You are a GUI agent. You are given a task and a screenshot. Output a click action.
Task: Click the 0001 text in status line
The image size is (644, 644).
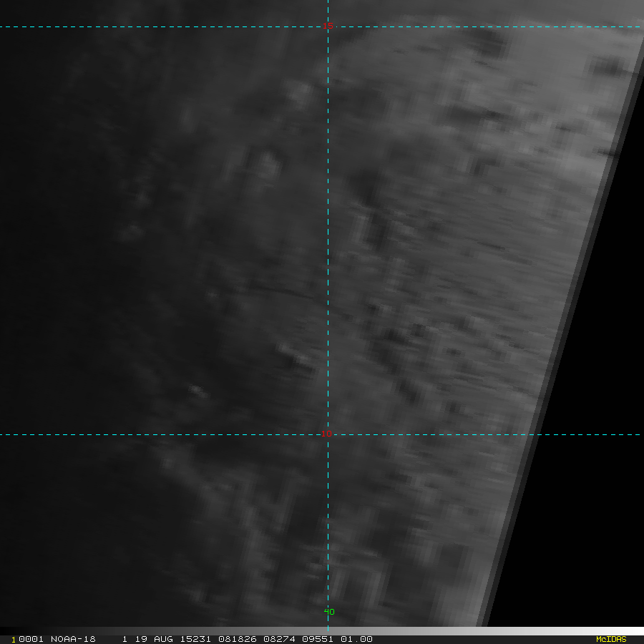[31, 639]
